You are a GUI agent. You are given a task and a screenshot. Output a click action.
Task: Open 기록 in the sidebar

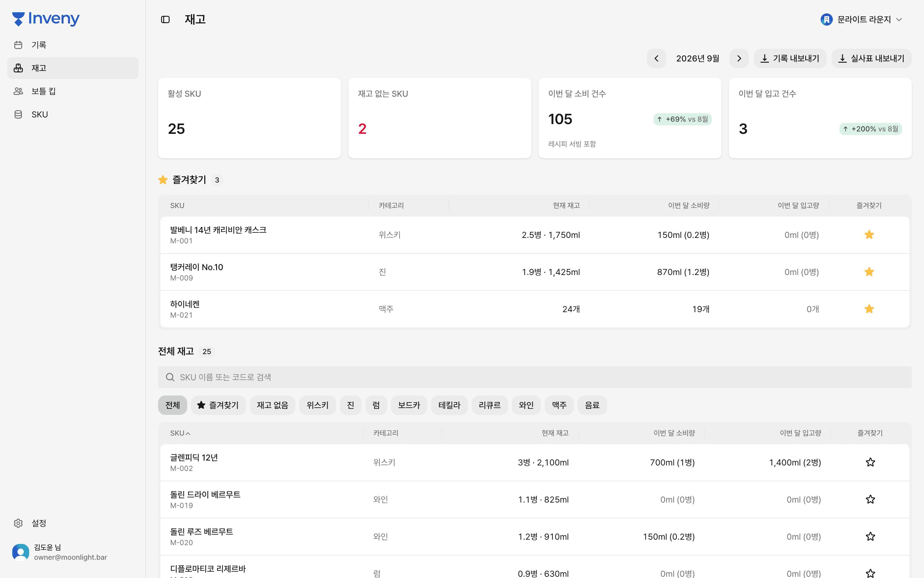[73, 45]
